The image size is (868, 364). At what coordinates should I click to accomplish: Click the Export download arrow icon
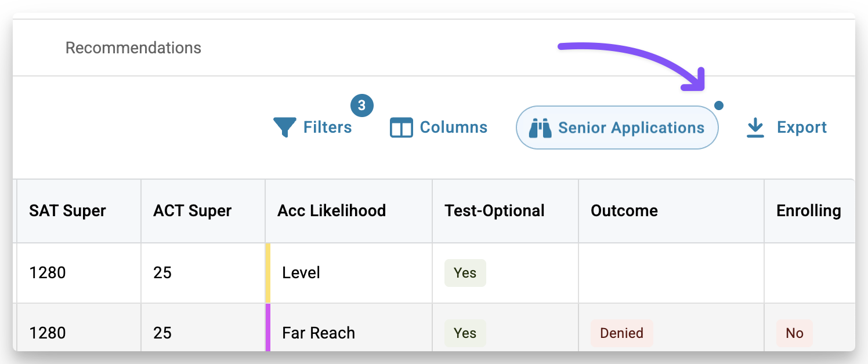(x=755, y=128)
